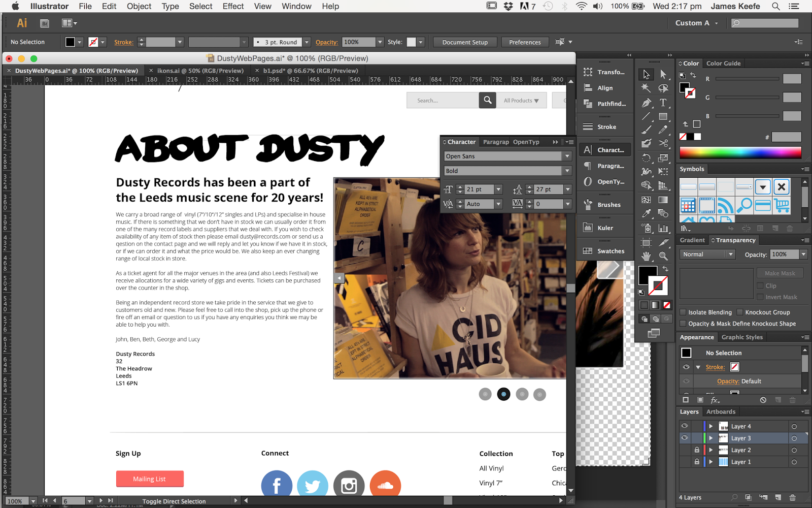Click the Mailing List button
This screenshot has width=812, height=508.
[150, 479]
